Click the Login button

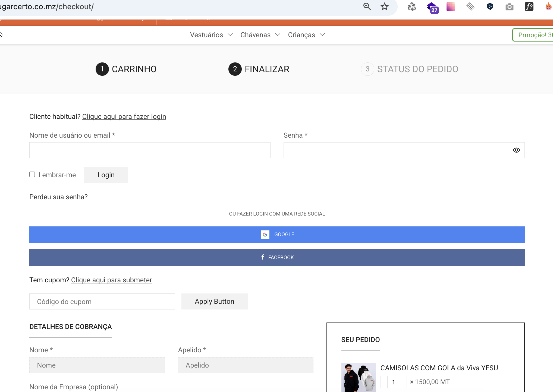(106, 175)
